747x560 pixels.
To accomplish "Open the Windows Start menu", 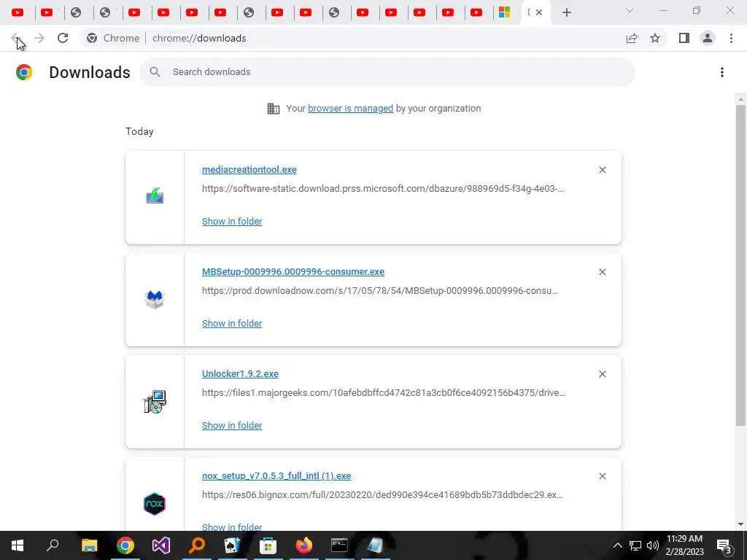I will [x=18, y=545].
